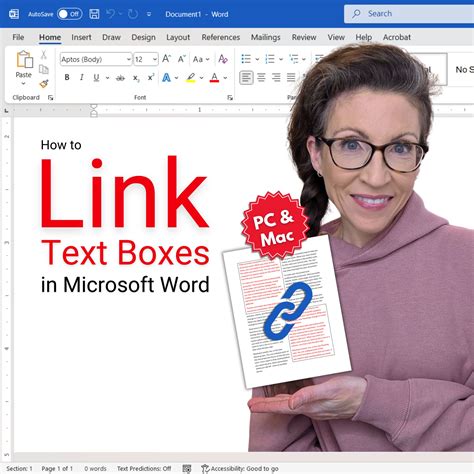Viewport: 474px width, 474px height.
Task: Click the Text Effects blue A icon
Action: tap(166, 78)
